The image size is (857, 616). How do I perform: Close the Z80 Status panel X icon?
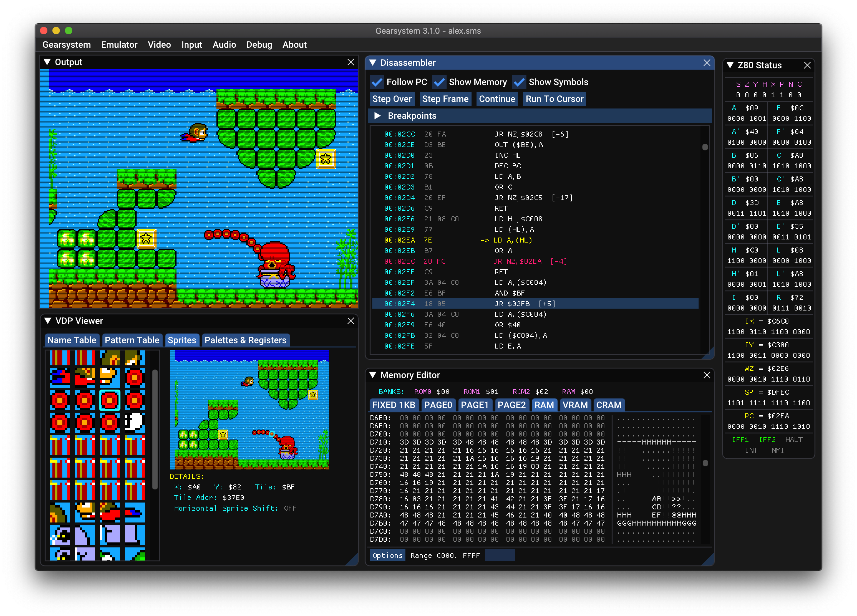(x=807, y=65)
